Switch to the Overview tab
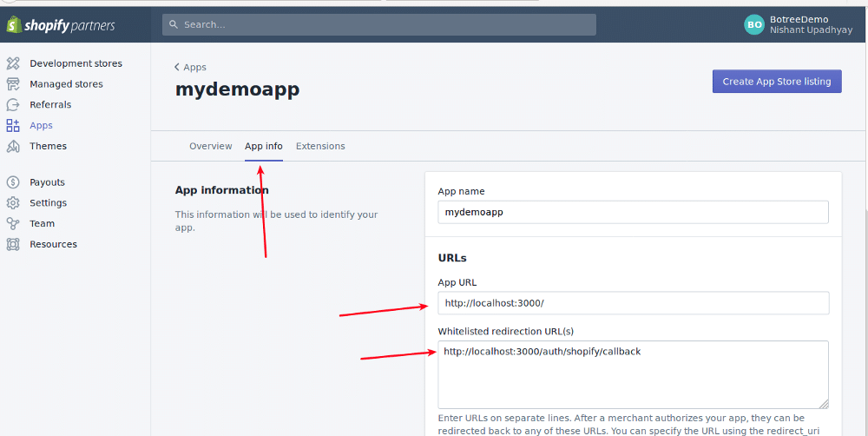 pos(210,146)
